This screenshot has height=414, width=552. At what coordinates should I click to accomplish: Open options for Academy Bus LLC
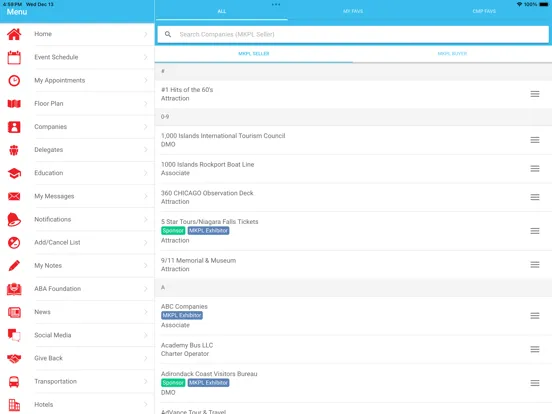pos(535,349)
